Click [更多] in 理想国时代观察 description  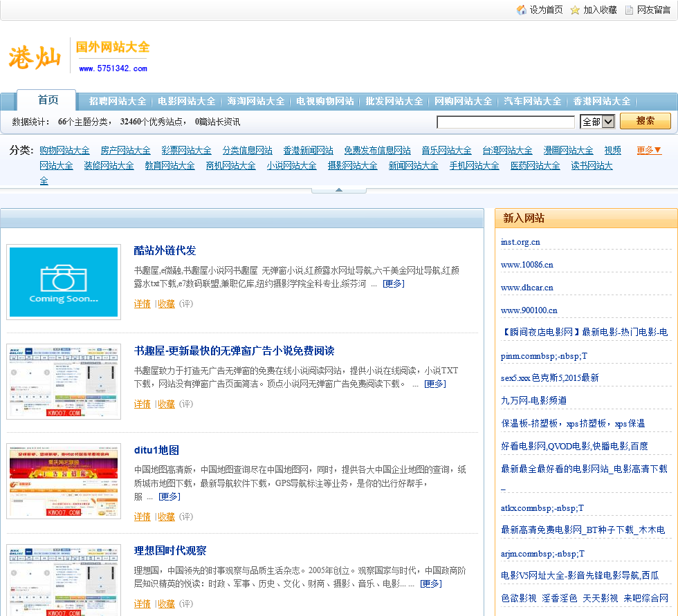pos(431,584)
